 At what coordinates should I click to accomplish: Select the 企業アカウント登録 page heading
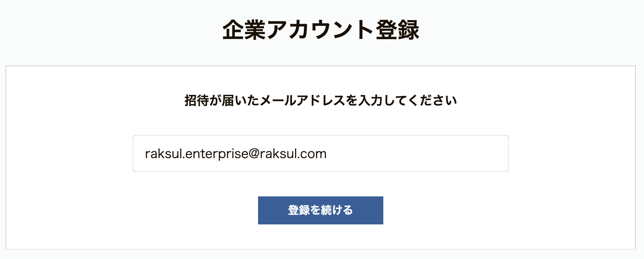pos(321,30)
